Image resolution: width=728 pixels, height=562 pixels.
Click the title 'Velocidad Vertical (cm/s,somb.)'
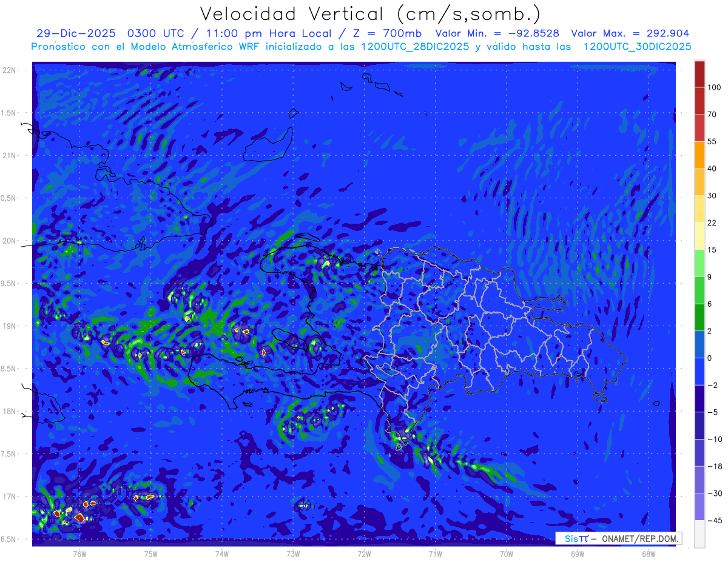click(x=369, y=14)
